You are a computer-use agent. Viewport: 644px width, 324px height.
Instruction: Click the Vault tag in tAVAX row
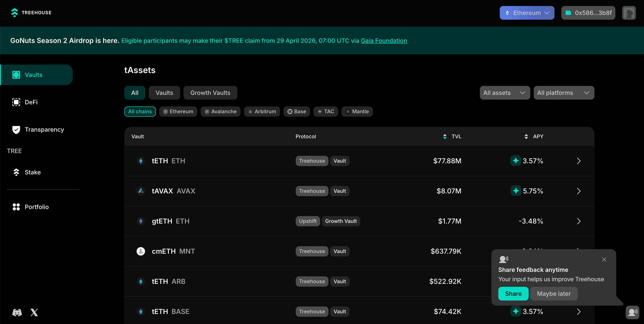coord(340,191)
